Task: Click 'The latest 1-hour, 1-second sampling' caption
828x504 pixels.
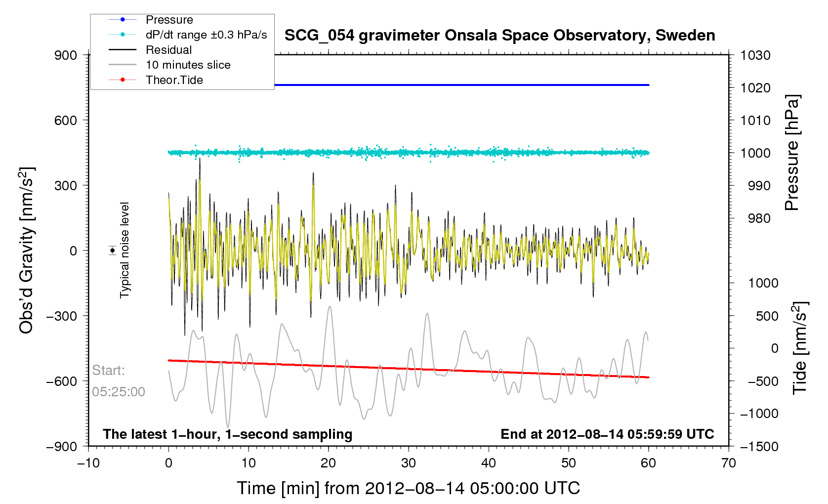Action: click(227, 434)
